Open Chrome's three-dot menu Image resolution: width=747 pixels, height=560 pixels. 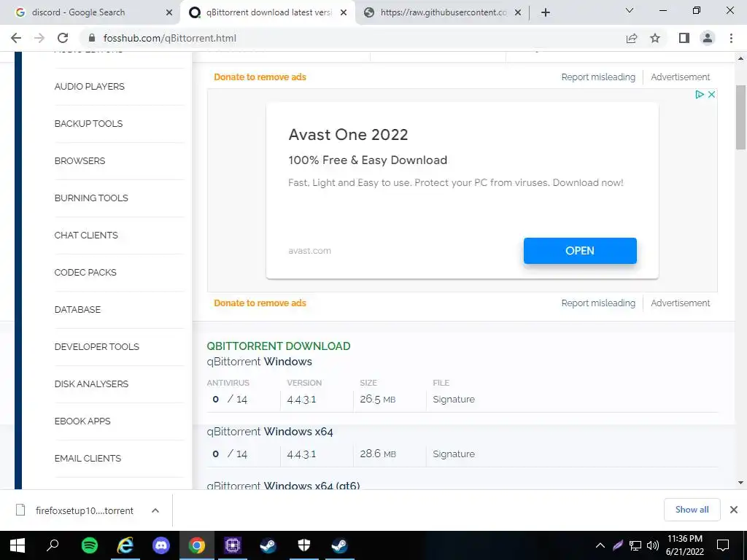(x=731, y=38)
